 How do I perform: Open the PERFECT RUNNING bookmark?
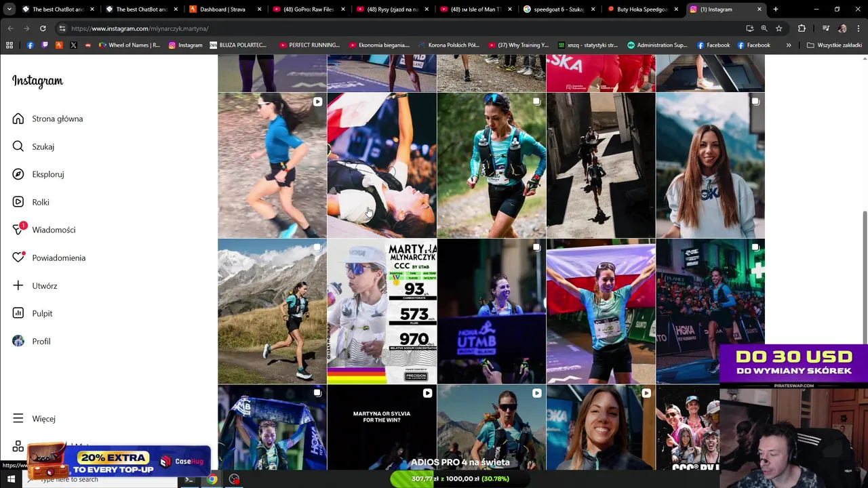[309, 45]
